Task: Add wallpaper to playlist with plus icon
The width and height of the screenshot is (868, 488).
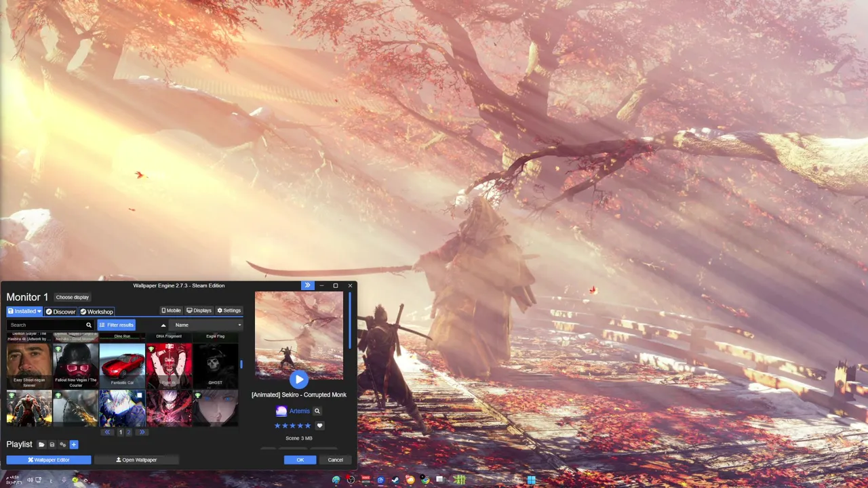Action: click(74, 445)
